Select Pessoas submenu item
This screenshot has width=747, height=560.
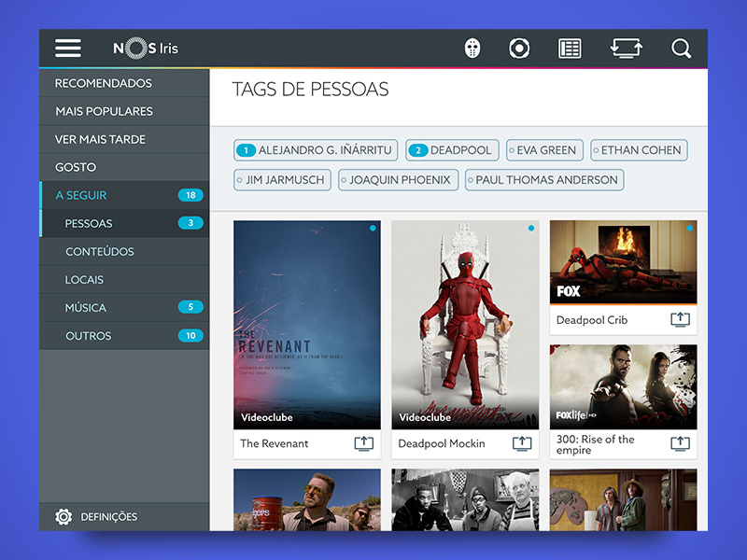point(124,223)
